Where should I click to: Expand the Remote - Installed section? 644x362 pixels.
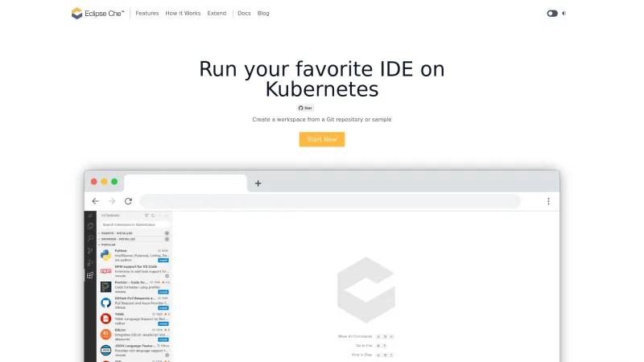click(x=134, y=233)
